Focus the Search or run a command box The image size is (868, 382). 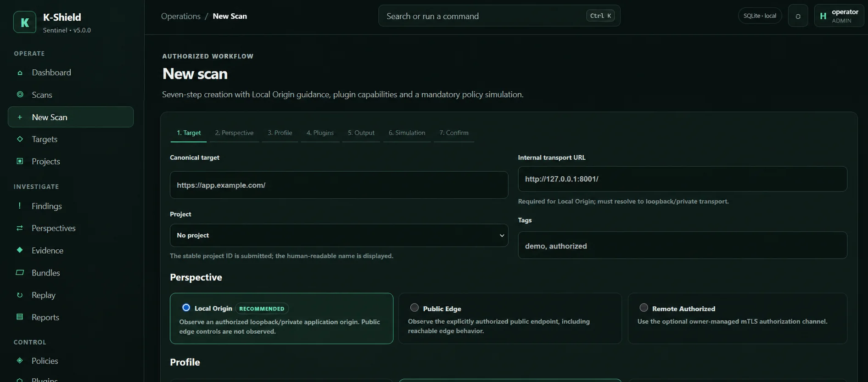pos(499,16)
